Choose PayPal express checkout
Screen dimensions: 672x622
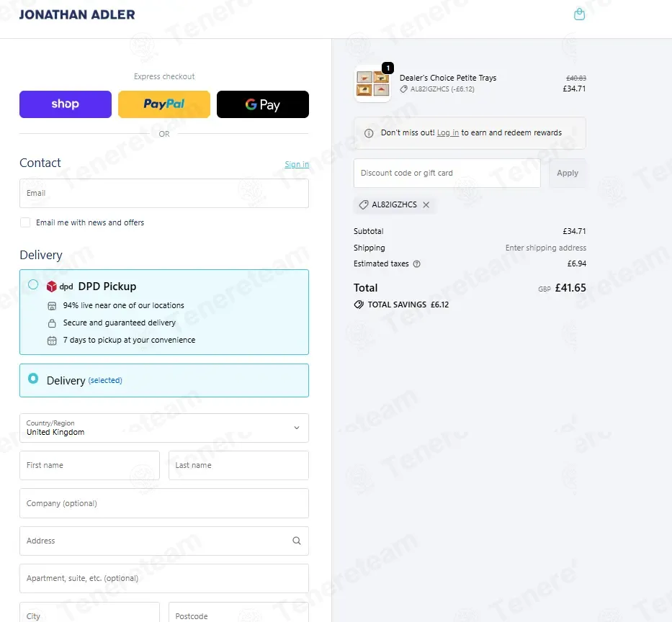[164, 104]
